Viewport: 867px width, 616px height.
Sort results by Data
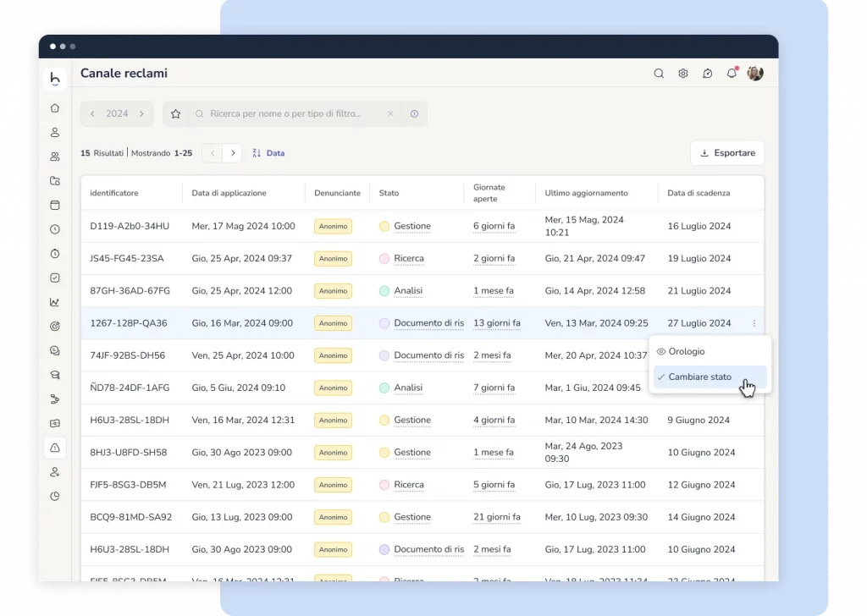tap(269, 153)
